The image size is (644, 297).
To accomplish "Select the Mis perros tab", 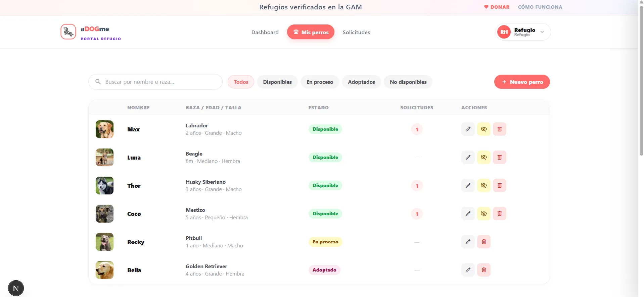I will pos(311,32).
